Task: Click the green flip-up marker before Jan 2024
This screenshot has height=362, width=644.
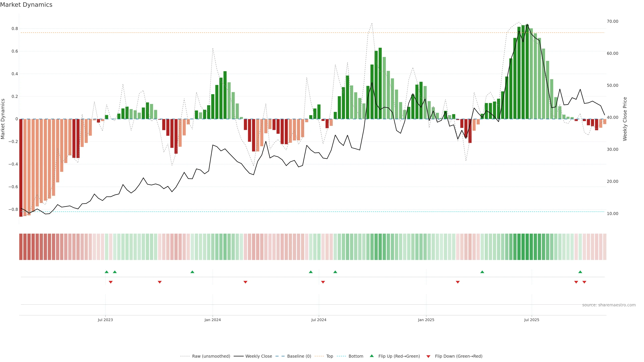Action: point(192,272)
